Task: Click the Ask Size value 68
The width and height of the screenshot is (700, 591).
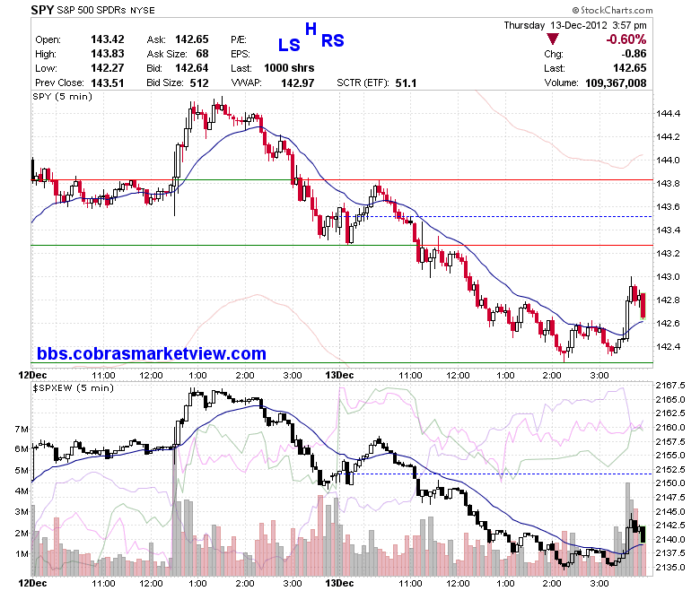Action: coord(202,54)
